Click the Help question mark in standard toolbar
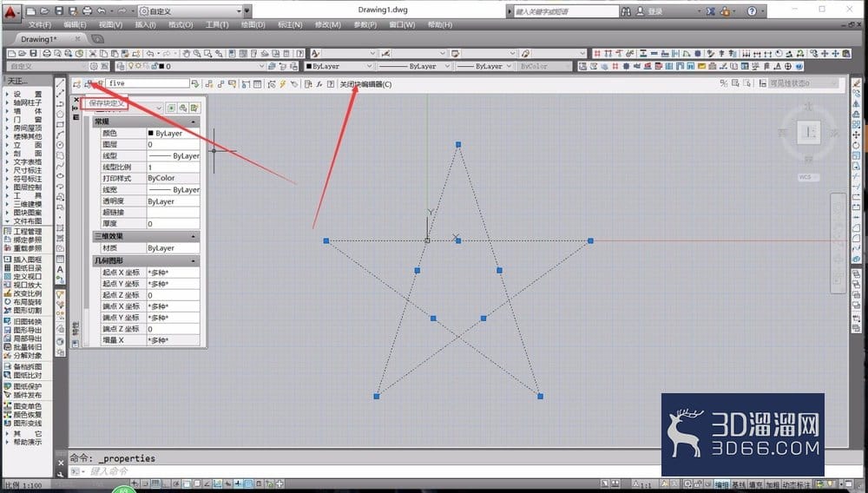 pos(299,54)
